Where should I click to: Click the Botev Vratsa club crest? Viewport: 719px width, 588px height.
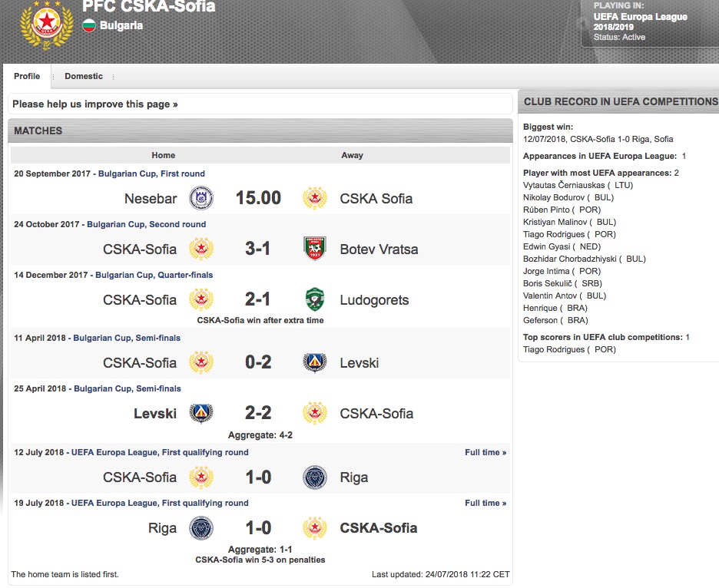[315, 249]
